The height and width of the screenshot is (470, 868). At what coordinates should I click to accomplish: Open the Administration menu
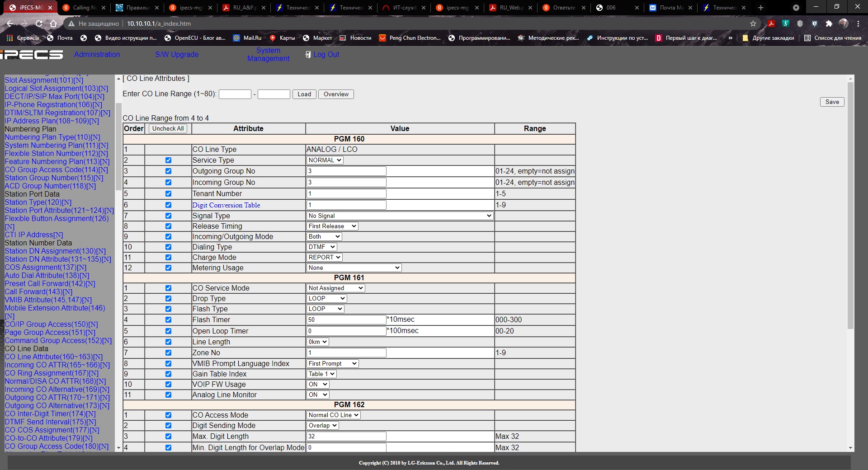97,55
